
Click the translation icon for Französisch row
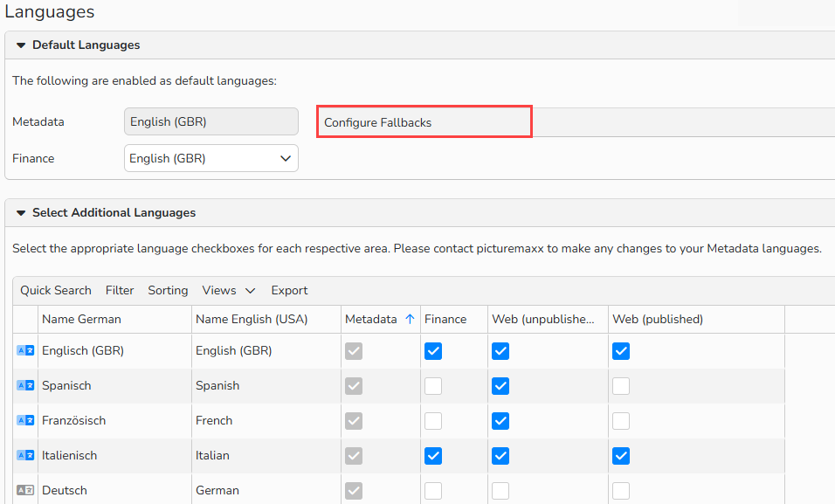pos(25,420)
